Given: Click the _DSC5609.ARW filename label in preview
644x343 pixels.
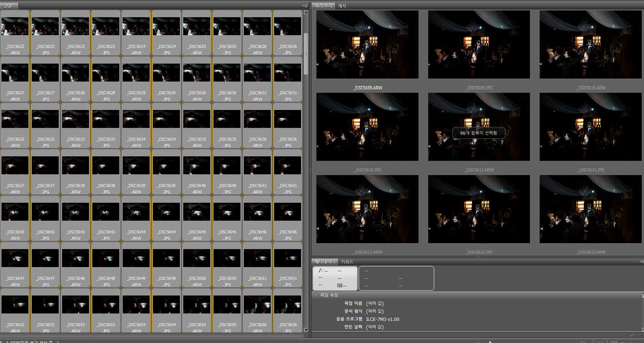Looking at the screenshot, I should coord(368,88).
